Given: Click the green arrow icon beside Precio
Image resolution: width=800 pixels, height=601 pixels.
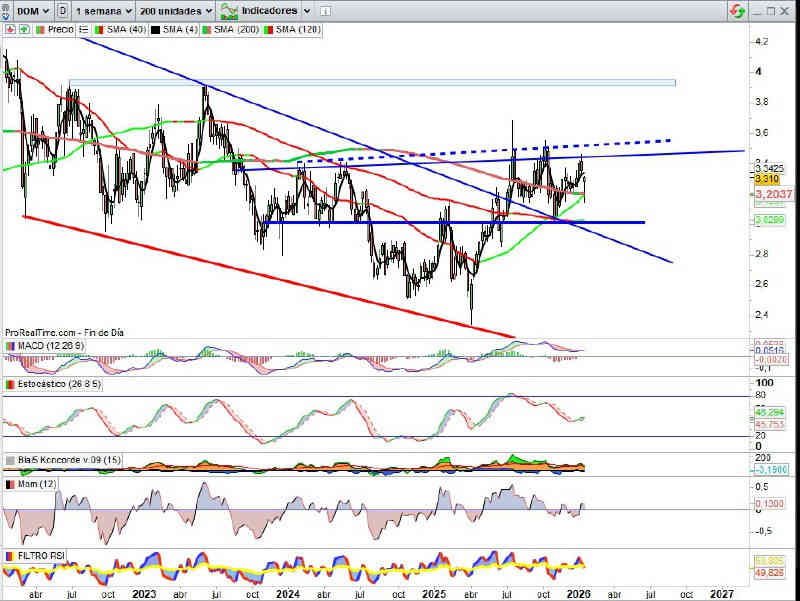Looking at the screenshot, I should pos(24,30).
